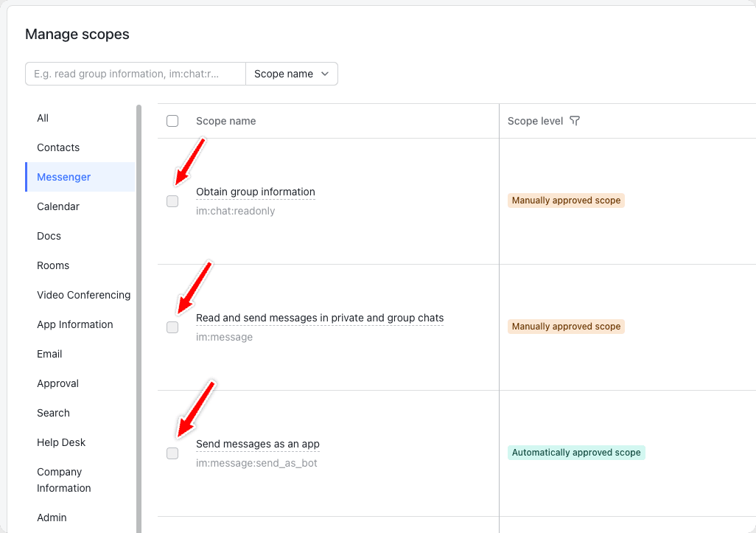Viewport: 756px width, 533px height.
Task: Toggle the select-all checkbox in header
Action: click(x=172, y=121)
